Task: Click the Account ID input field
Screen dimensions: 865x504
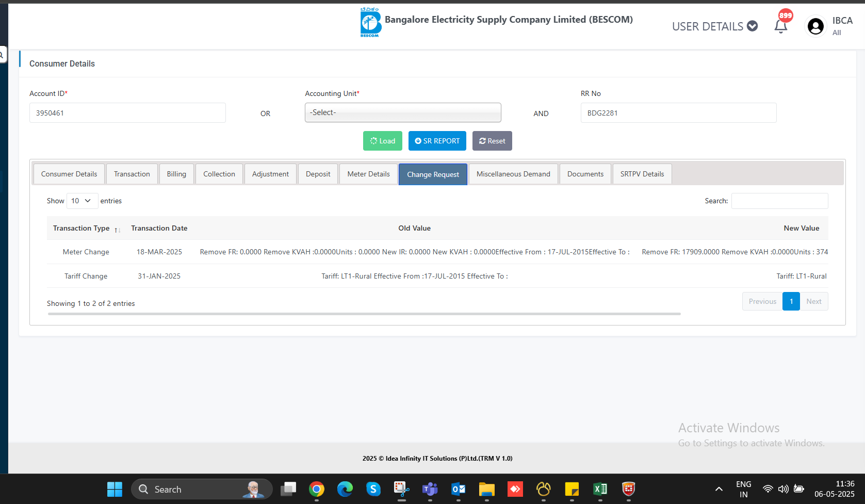Action: click(127, 112)
